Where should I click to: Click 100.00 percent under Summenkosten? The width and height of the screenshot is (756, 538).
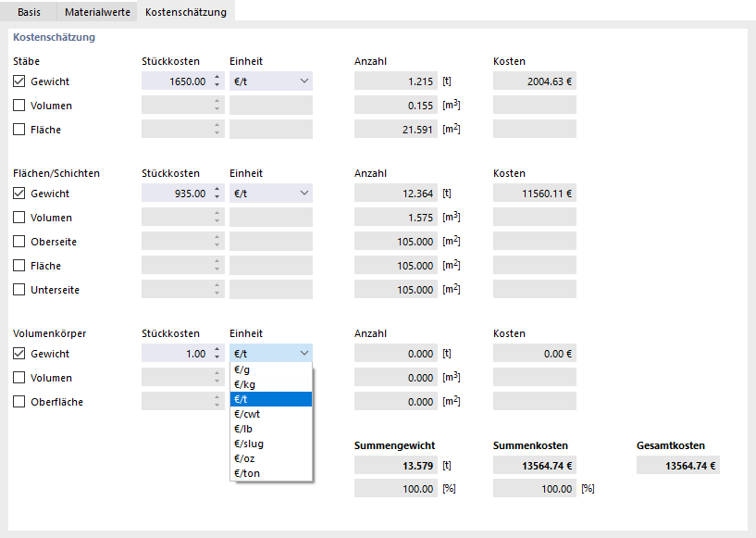click(535, 488)
